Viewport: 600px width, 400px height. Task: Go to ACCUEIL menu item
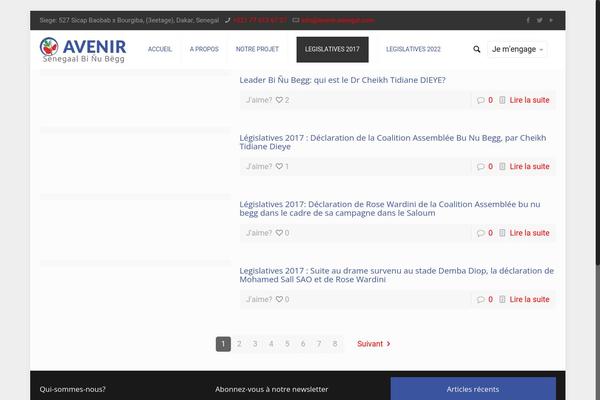160,49
